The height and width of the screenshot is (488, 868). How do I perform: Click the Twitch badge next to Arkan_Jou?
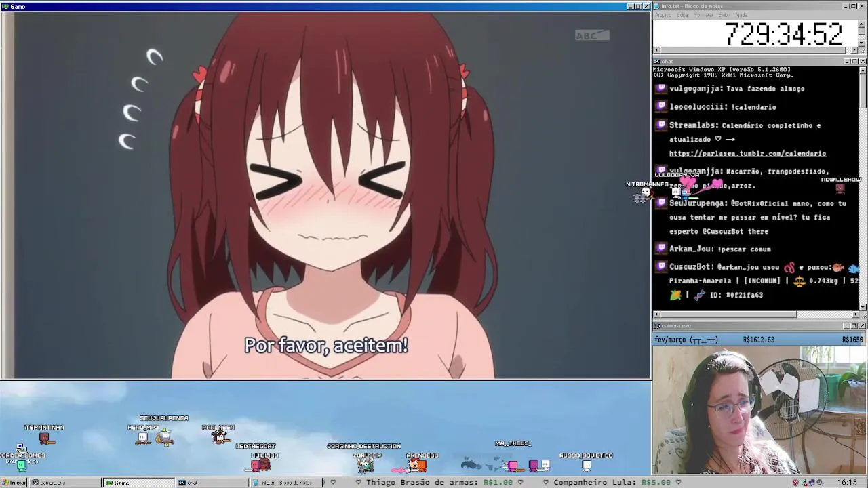(662, 248)
